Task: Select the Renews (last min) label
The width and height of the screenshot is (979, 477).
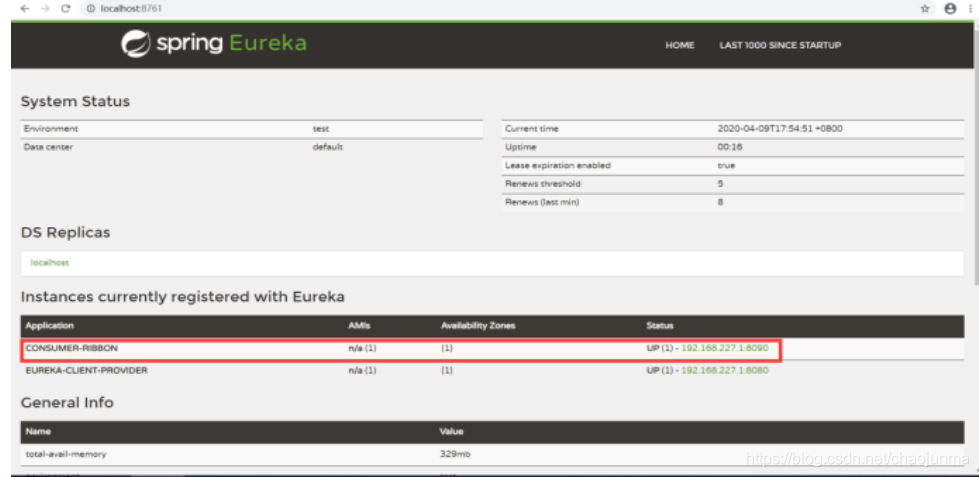Action: (x=541, y=202)
